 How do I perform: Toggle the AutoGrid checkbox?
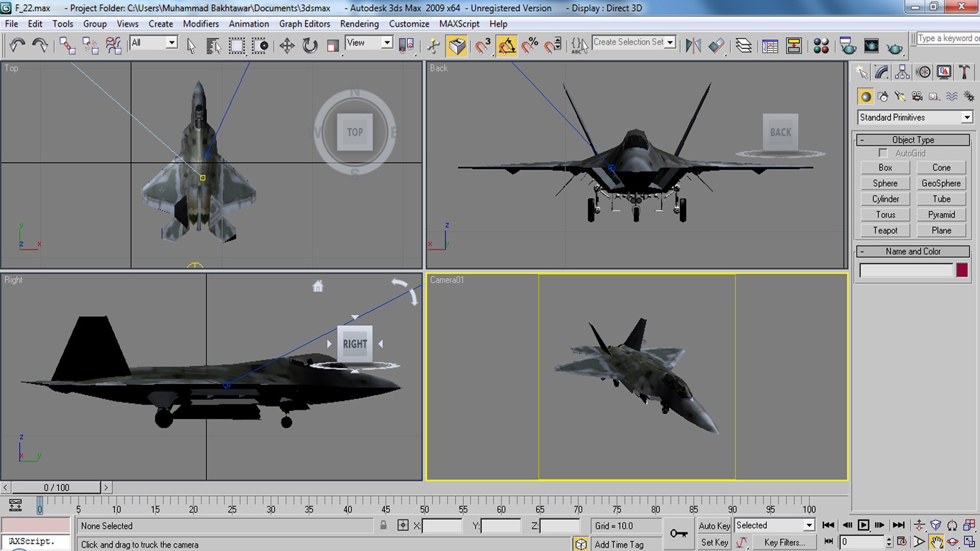883,153
